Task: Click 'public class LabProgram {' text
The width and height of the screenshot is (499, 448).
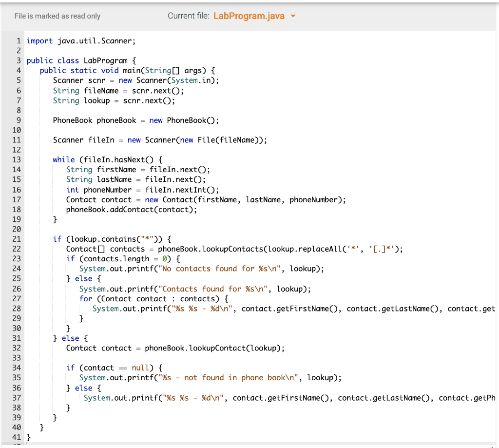Action: [x=81, y=61]
